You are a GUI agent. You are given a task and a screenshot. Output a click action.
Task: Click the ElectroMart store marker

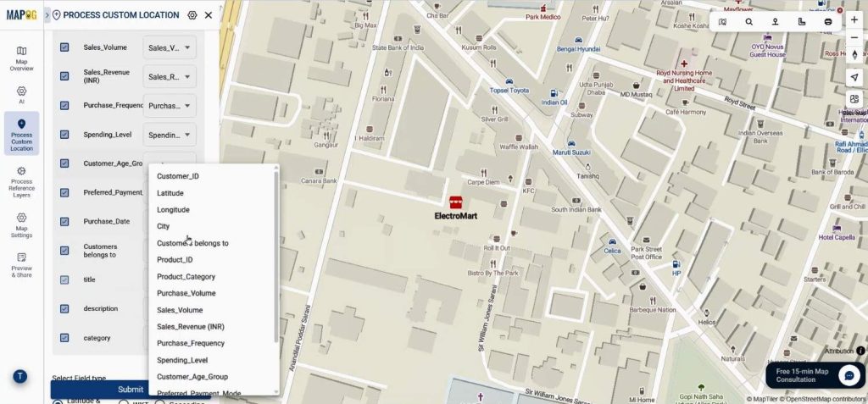(x=455, y=202)
